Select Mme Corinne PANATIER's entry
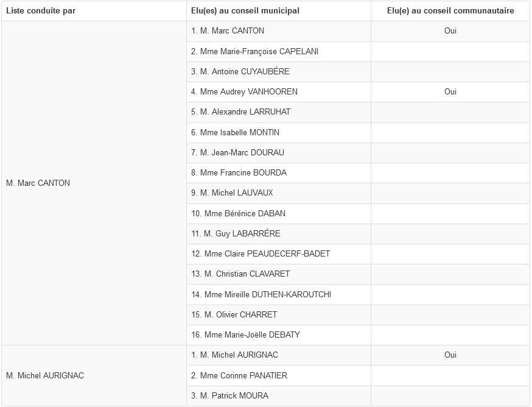Screen dimensions: 532x407 click(239, 375)
